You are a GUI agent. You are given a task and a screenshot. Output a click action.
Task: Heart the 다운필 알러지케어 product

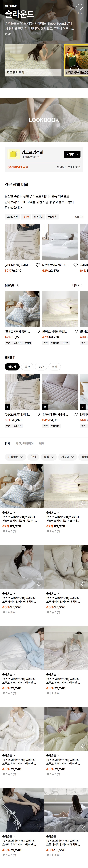[x=76, y=265]
